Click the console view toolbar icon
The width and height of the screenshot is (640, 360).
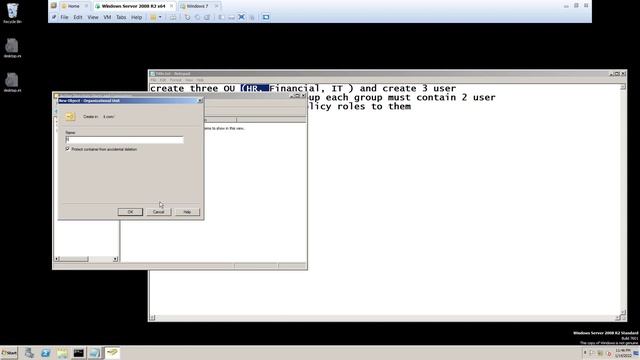[x=266, y=17]
